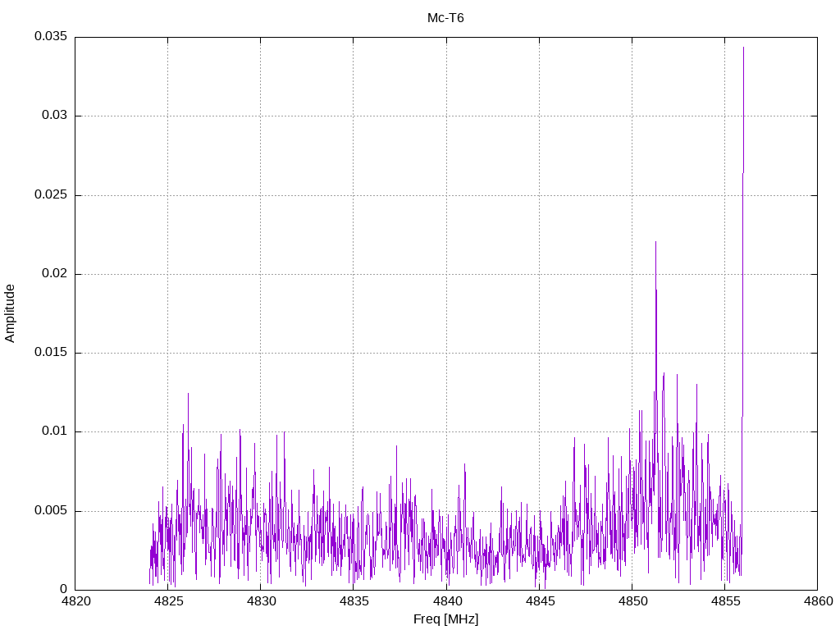Click x-axis tick label 4825
840x630 pixels.
pyautogui.click(x=167, y=601)
